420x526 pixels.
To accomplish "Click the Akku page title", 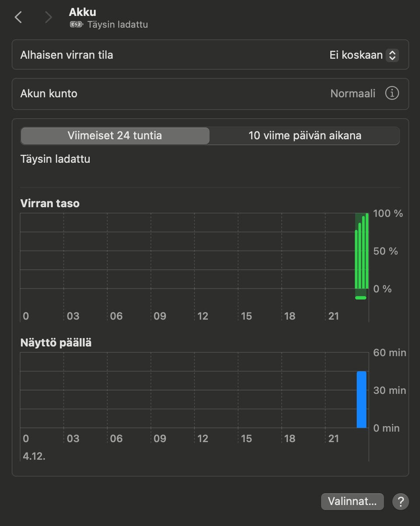I will (x=82, y=12).
